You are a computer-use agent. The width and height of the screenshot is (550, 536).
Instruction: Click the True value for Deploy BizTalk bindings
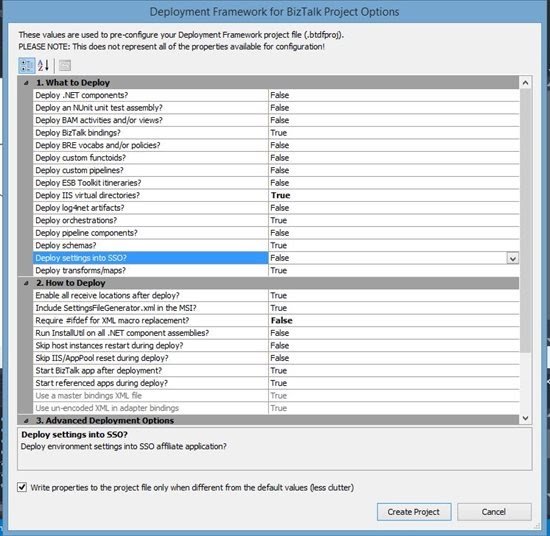pos(279,133)
